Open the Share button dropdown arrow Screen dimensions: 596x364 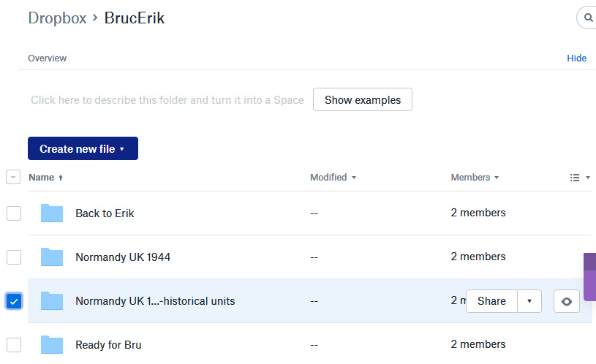(x=529, y=301)
